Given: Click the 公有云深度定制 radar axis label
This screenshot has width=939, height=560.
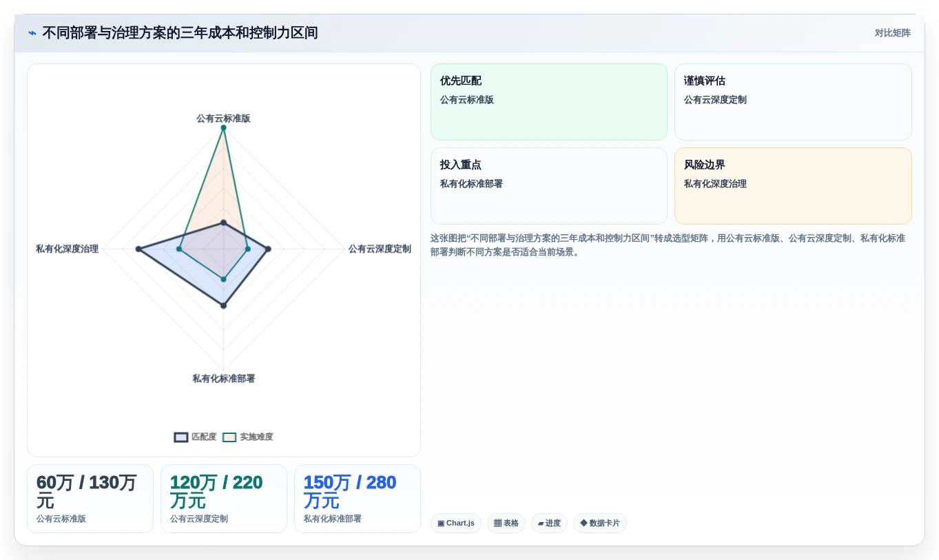Looking at the screenshot, I should [x=380, y=249].
